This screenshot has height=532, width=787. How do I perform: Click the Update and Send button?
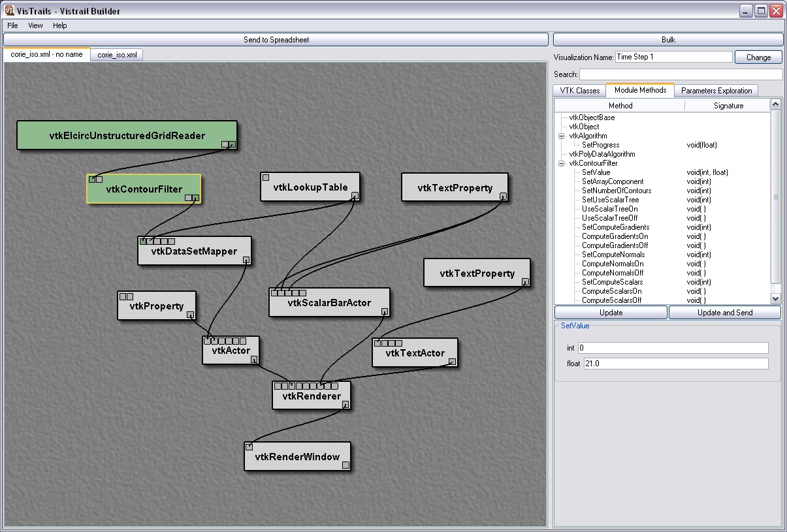pyautogui.click(x=725, y=313)
